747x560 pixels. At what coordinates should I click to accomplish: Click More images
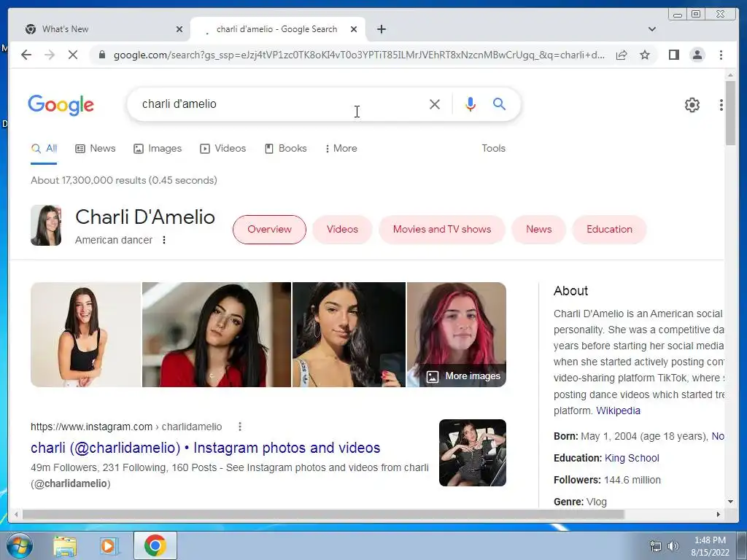[463, 376]
